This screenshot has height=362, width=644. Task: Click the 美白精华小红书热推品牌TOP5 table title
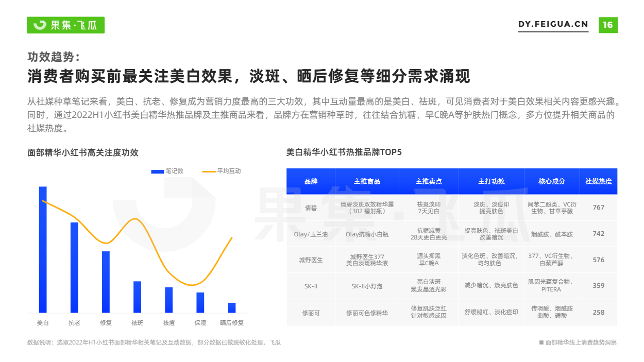coord(344,152)
